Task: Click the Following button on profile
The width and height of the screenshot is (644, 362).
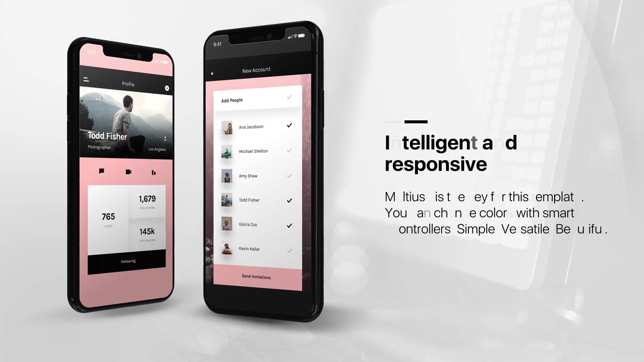Action: click(x=128, y=261)
